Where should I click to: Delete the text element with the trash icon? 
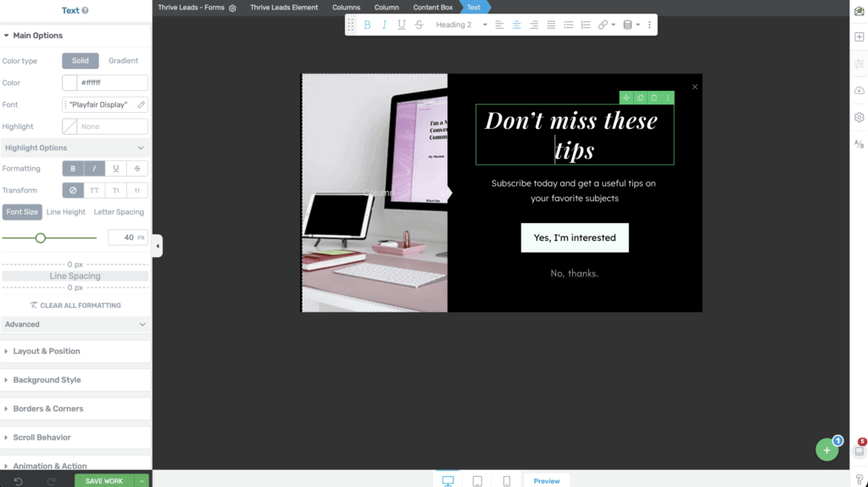pos(654,98)
